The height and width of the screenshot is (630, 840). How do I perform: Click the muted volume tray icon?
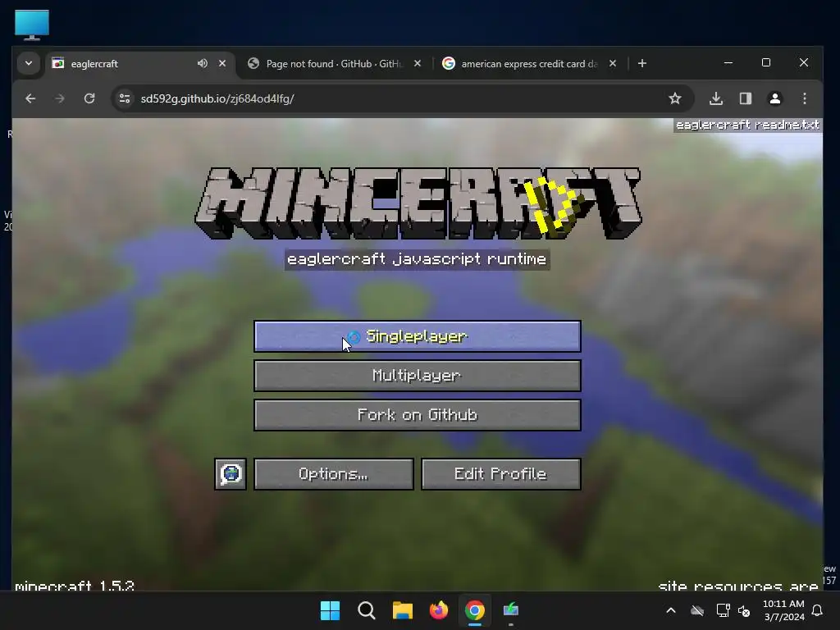(744, 610)
